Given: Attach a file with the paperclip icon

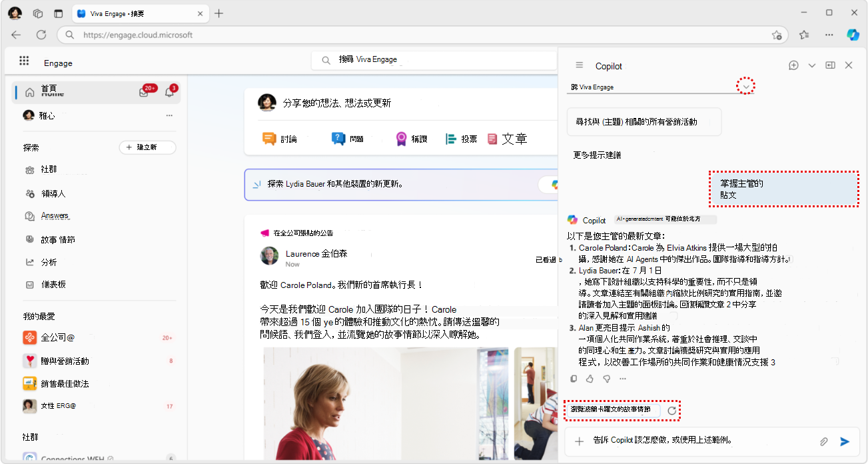Looking at the screenshot, I should coord(824,441).
